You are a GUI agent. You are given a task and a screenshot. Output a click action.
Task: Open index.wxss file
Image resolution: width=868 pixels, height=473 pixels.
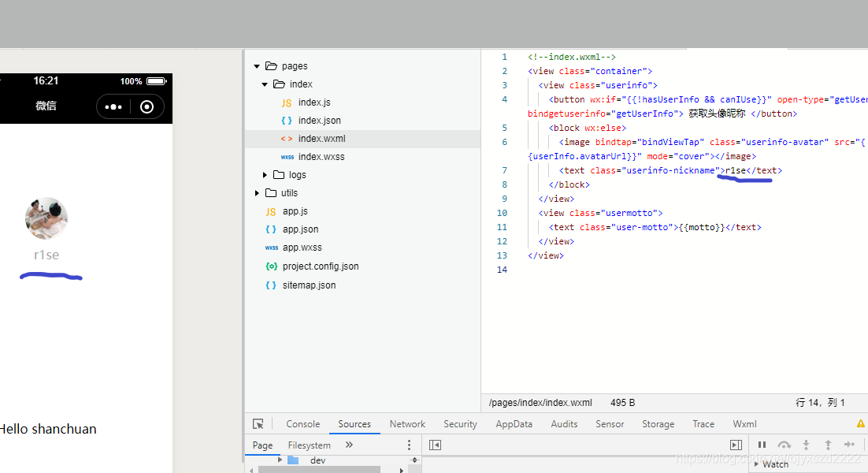pos(321,157)
